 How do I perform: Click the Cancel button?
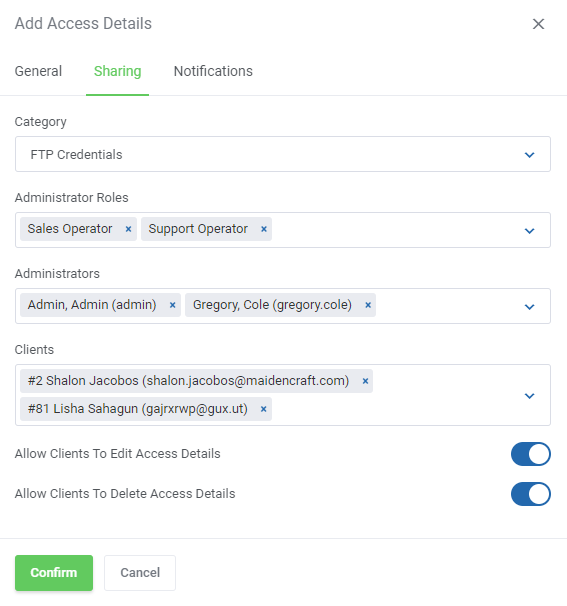140,573
